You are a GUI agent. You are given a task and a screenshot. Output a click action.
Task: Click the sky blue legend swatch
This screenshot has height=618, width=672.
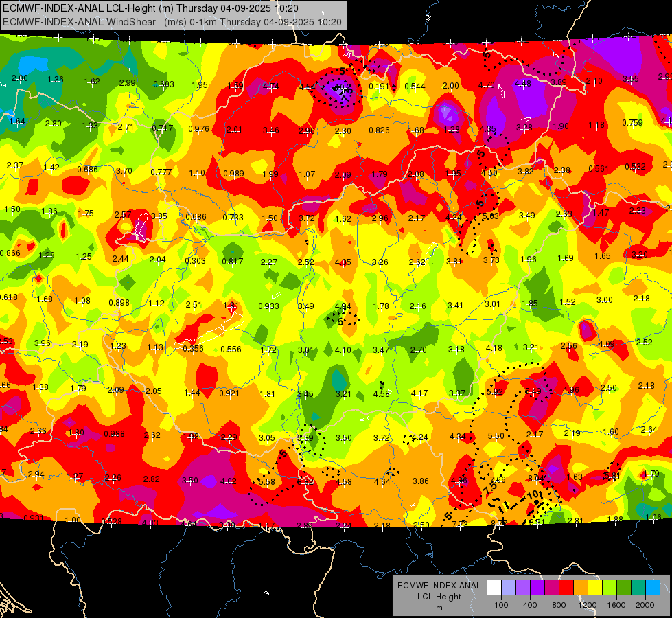(653, 587)
